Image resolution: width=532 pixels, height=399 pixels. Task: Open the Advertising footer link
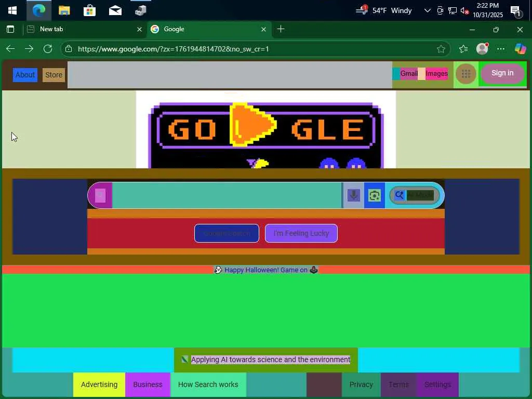tap(99, 385)
